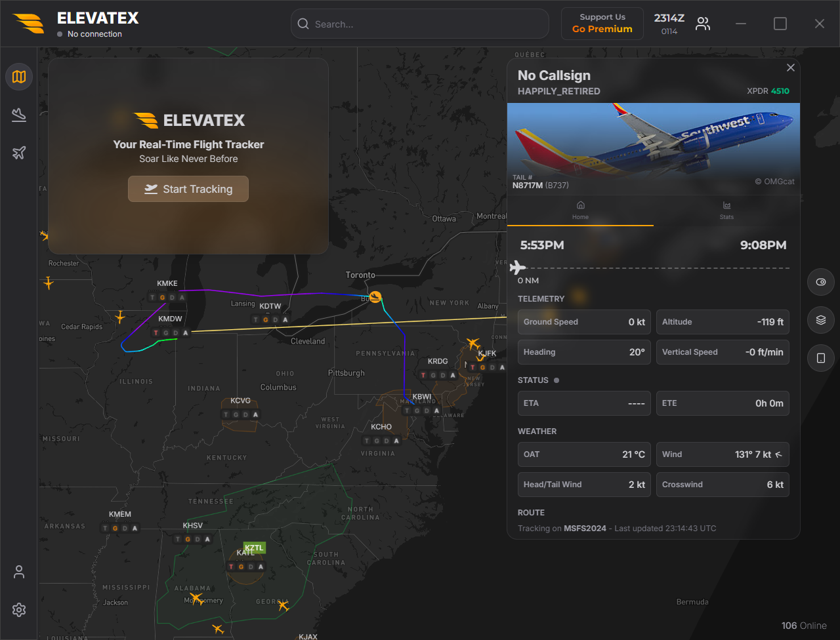Click the 5:53PM departure time

coord(542,245)
